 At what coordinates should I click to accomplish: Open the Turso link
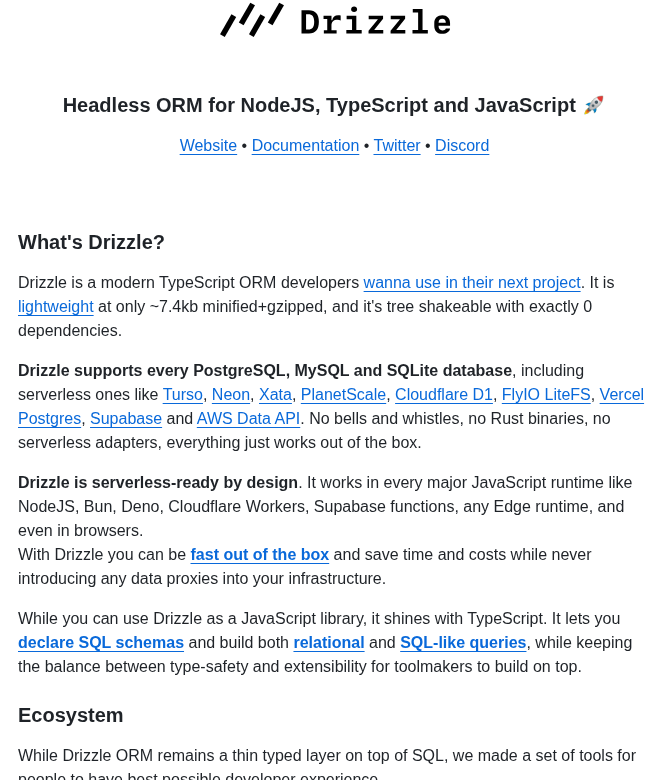point(183,394)
